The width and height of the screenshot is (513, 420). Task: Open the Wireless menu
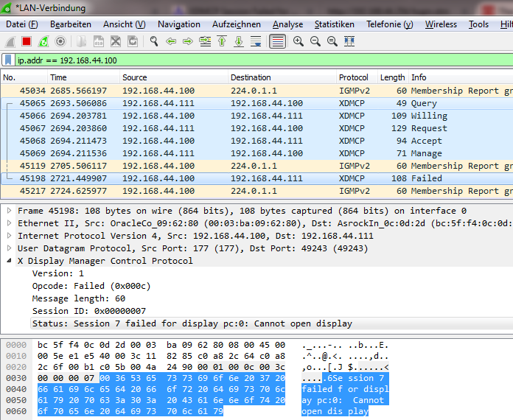pyautogui.click(x=441, y=24)
